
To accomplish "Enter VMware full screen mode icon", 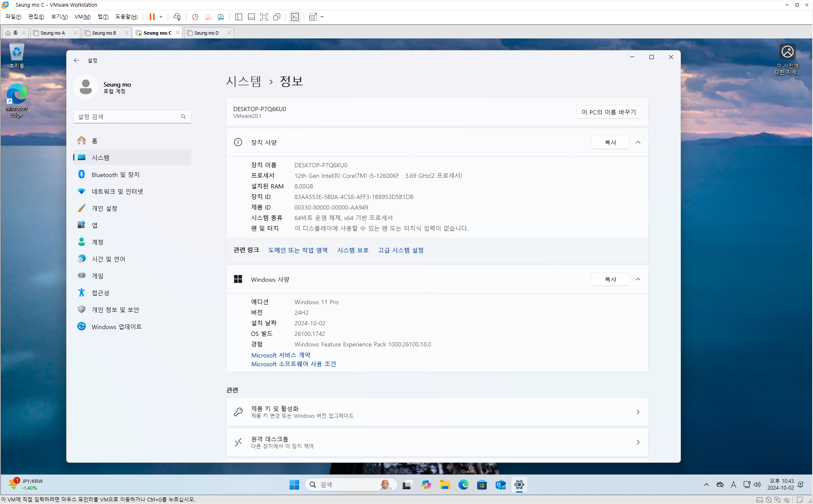I will click(264, 17).
